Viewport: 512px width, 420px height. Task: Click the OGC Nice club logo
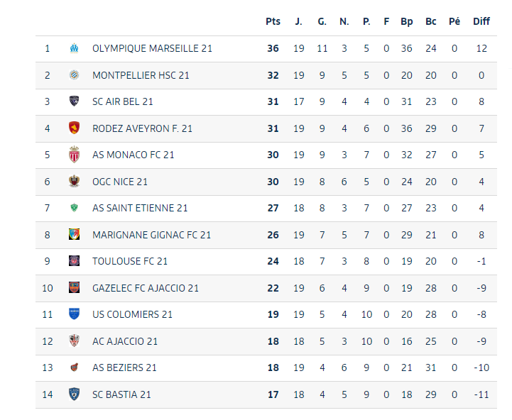[x=74, y=182]
